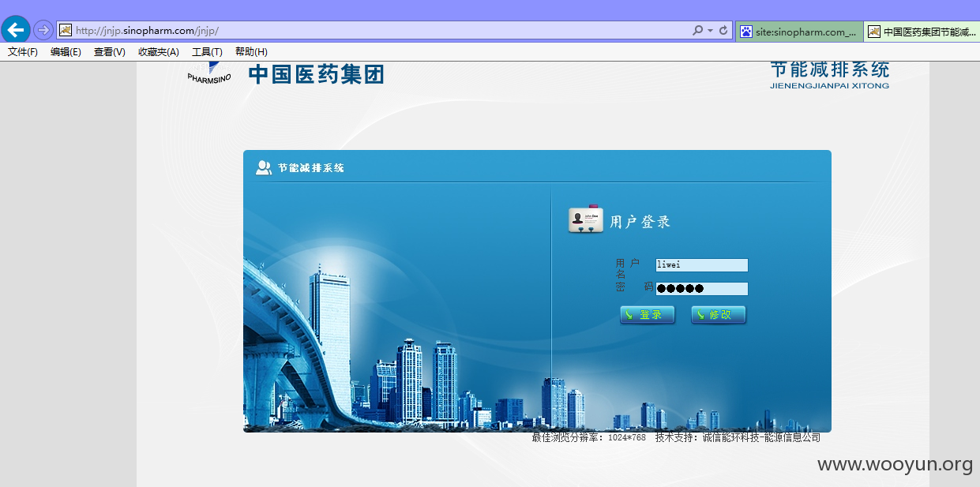The height and width of the screenshot is (487, 980).
Task: Click the 节能减排系统 JIENENGJIANPAI XITONG banner
Action: [x=829, y=75]
